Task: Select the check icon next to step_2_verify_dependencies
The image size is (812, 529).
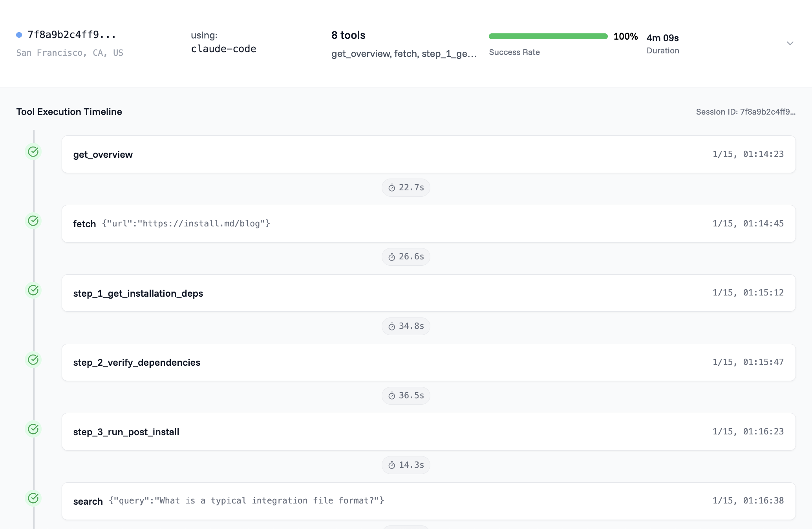Action: [x=33, y=359]
